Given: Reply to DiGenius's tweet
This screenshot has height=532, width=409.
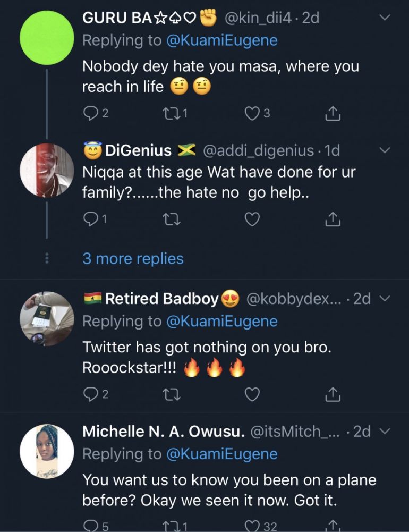Looking at the screenshot, I should point(90,218).
